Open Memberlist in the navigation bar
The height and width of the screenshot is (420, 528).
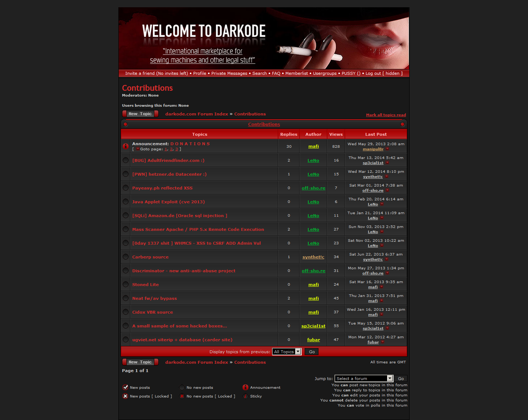pyautogui.click(x=296, y=73)
